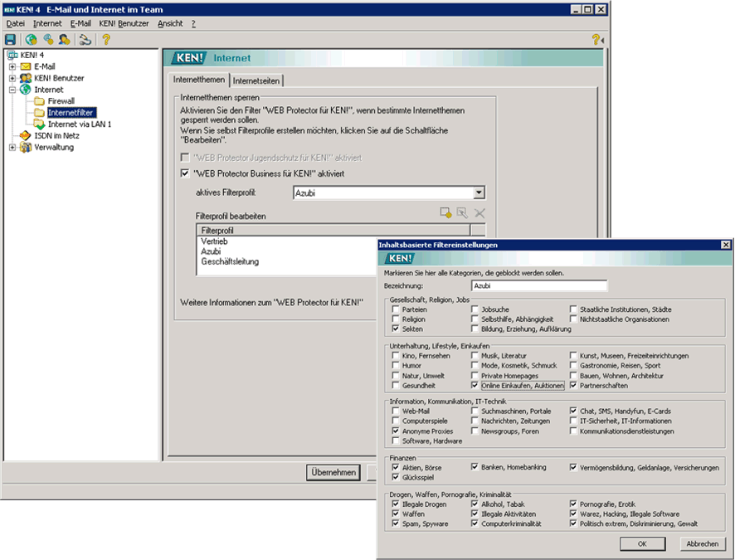Expand the Verwaltung tree node
The height and width of the screenshot is (560, 735).
click(x=12, y=147)
